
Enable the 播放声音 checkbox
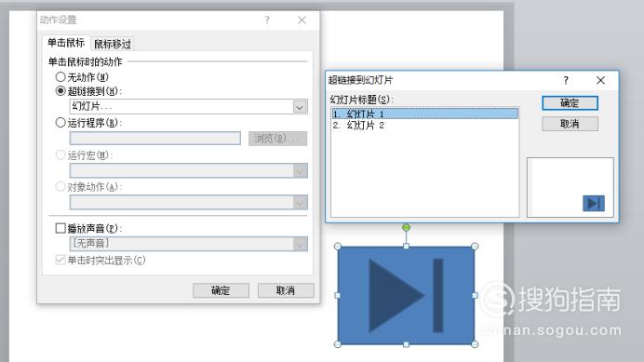click(60, 228)
